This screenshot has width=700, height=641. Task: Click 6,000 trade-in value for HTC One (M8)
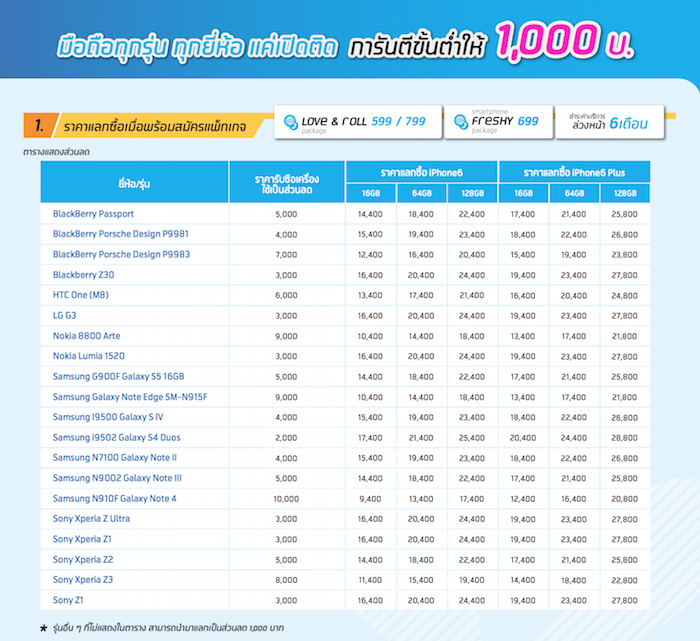click(x=286, y=296)
